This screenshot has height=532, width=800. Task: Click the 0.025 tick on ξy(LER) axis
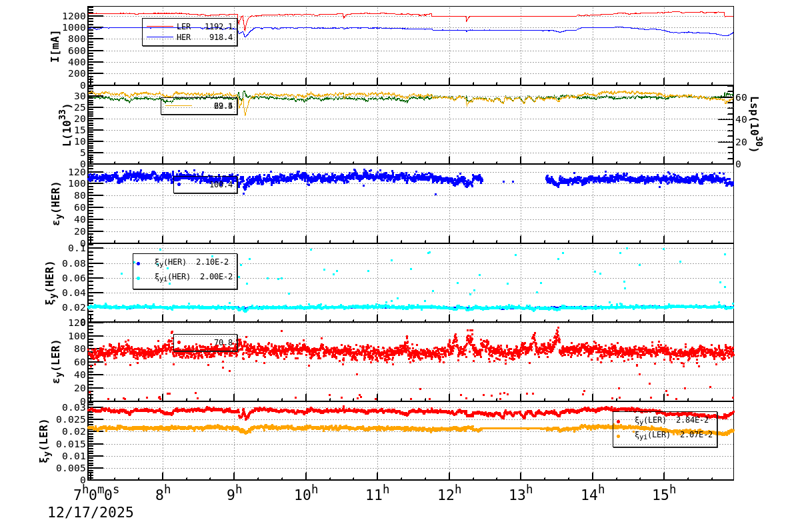[70, 419]
